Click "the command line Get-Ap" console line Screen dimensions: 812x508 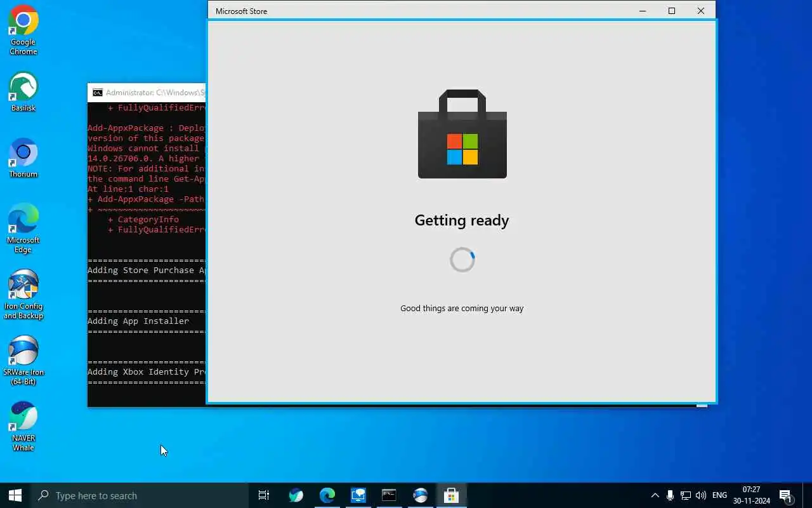point(147,178)
